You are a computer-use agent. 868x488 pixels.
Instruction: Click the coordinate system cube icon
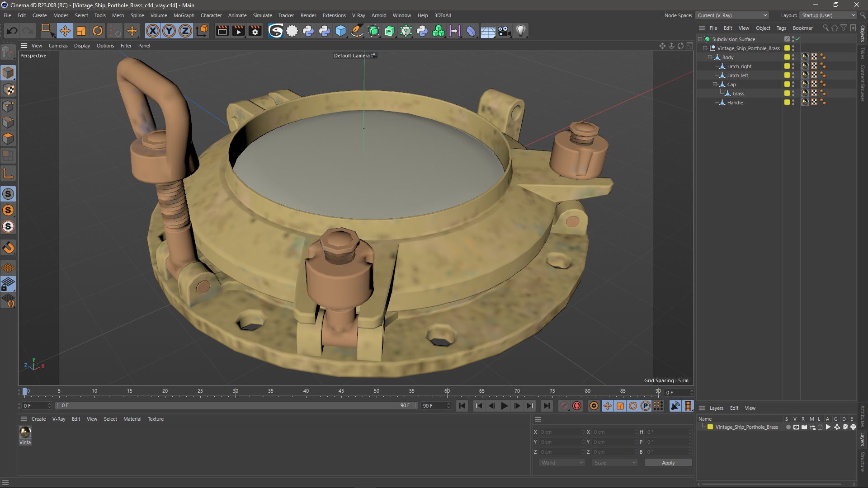pyautogui.click(x=203, y=31)
